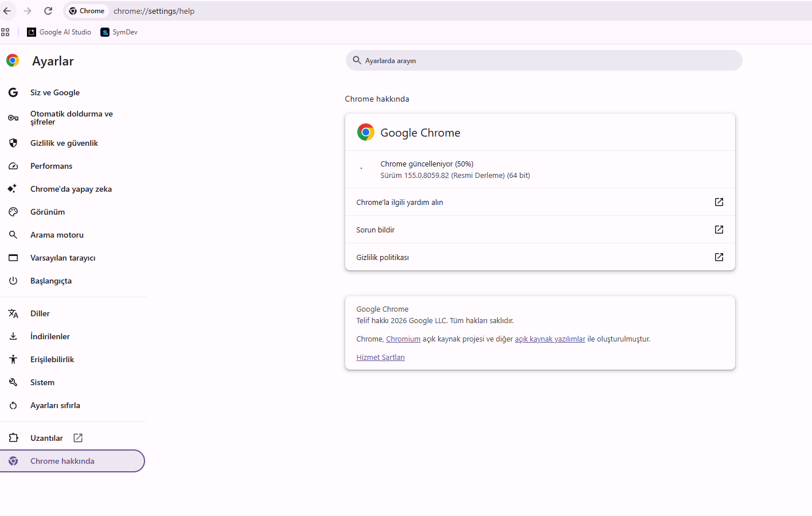Click external link icon beside Uzantılar
Screen dimensions: 812x516
78,438
